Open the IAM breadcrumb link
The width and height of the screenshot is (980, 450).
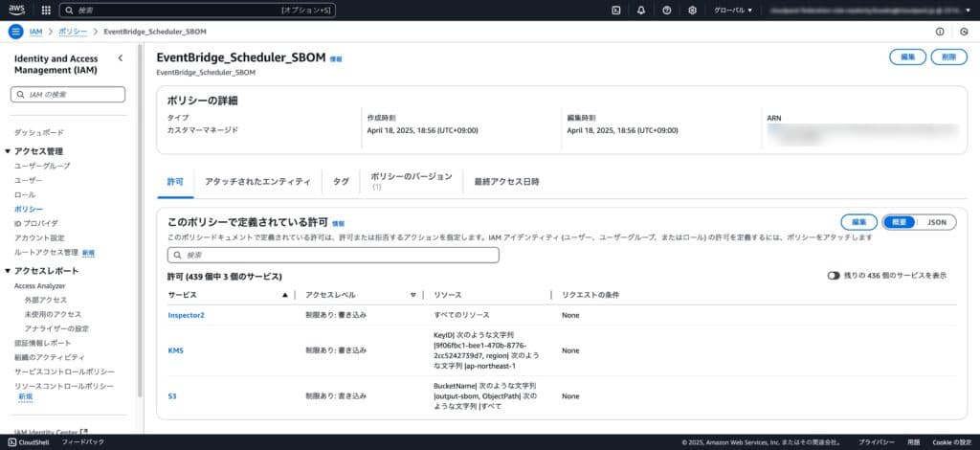click(x=35, y=32)
